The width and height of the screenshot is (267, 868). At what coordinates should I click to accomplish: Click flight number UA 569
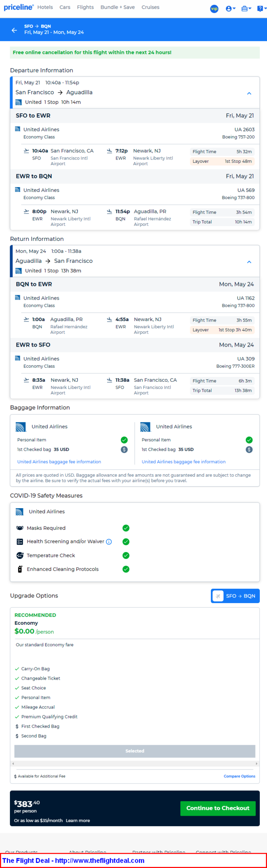pos(246,190)
